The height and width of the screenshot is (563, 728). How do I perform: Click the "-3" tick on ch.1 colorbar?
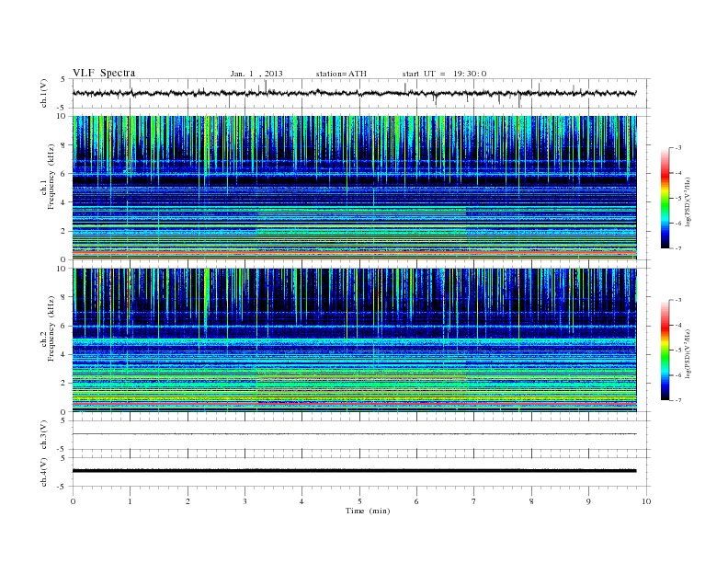click(x=677, y=148)
